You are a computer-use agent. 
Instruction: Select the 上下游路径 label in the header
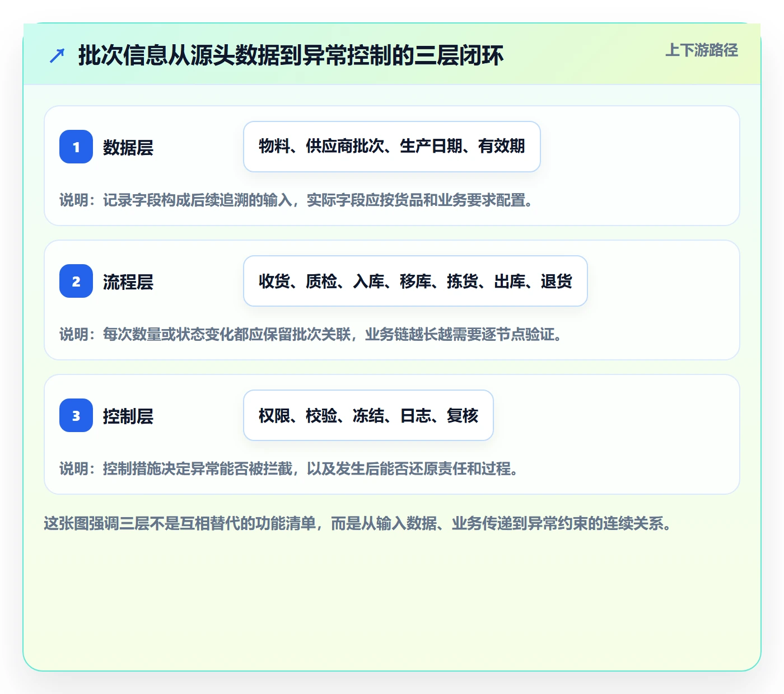click(702, 50)
